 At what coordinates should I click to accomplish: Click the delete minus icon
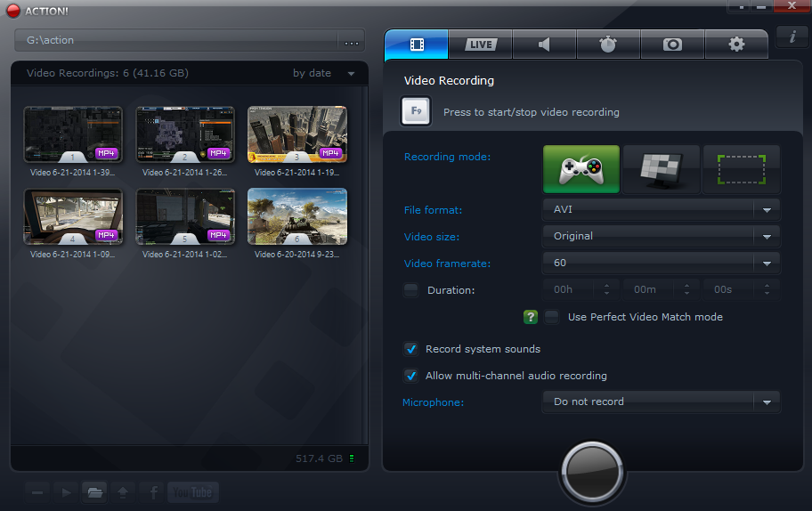37,492
